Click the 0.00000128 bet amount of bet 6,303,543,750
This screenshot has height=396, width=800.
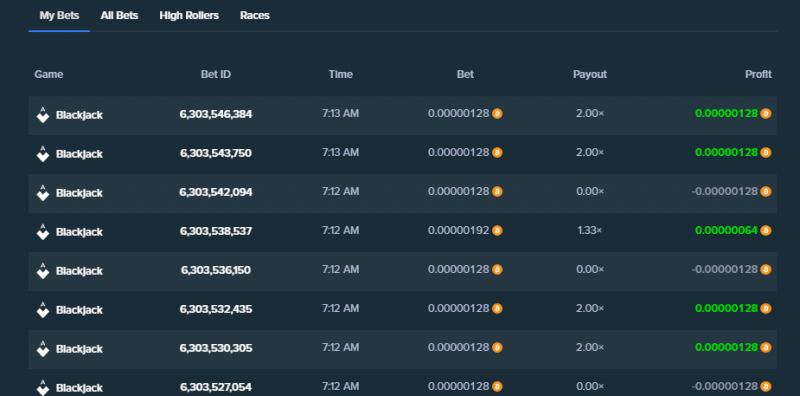(x=459, y=153)
